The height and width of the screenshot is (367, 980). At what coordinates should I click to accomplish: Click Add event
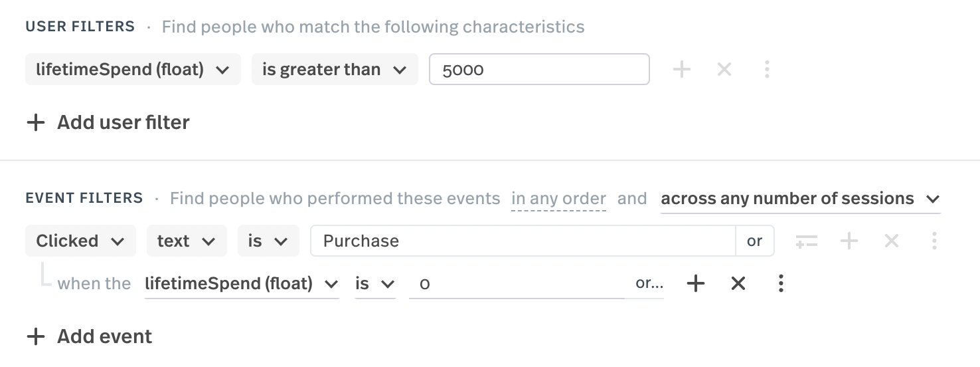pyautogui.click(x=90, y=336)
